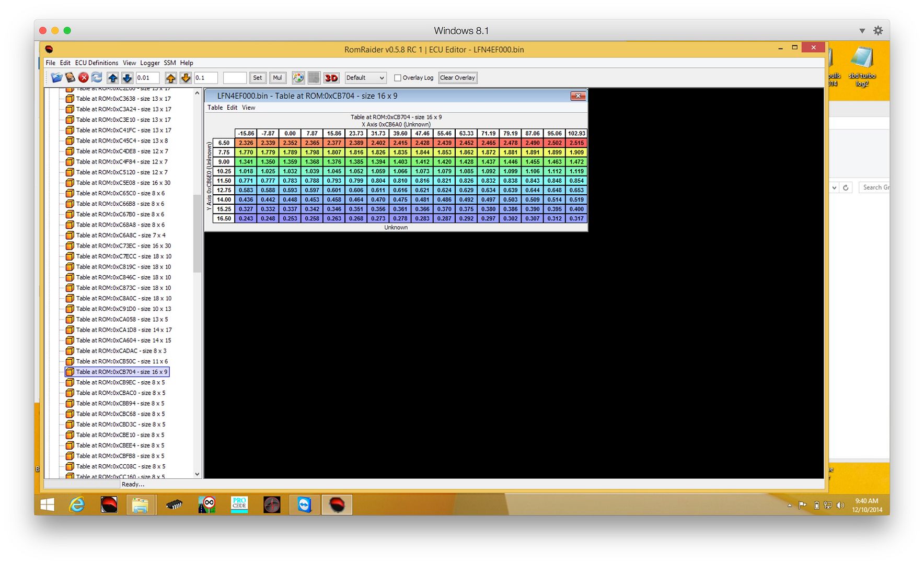Click the Open ROM folder icon
The image size is (924, 564).
(x=56, y=78)
